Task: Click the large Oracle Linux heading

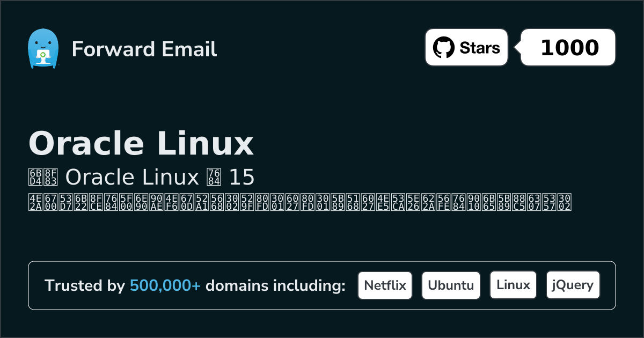Action: click(141, 144)
